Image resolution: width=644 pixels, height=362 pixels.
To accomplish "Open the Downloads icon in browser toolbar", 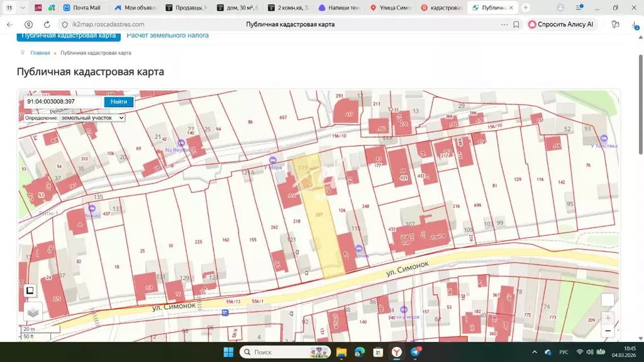I will tap(635, 25).
